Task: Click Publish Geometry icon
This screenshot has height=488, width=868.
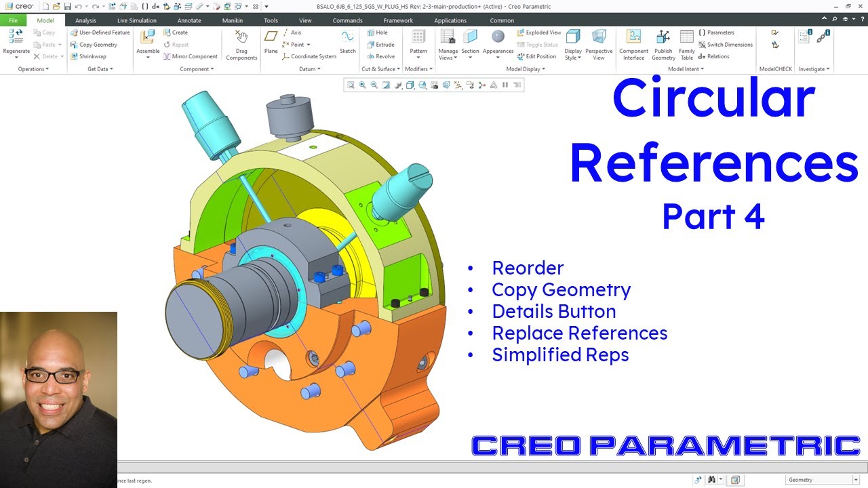Action: click(x=663, y=37)
